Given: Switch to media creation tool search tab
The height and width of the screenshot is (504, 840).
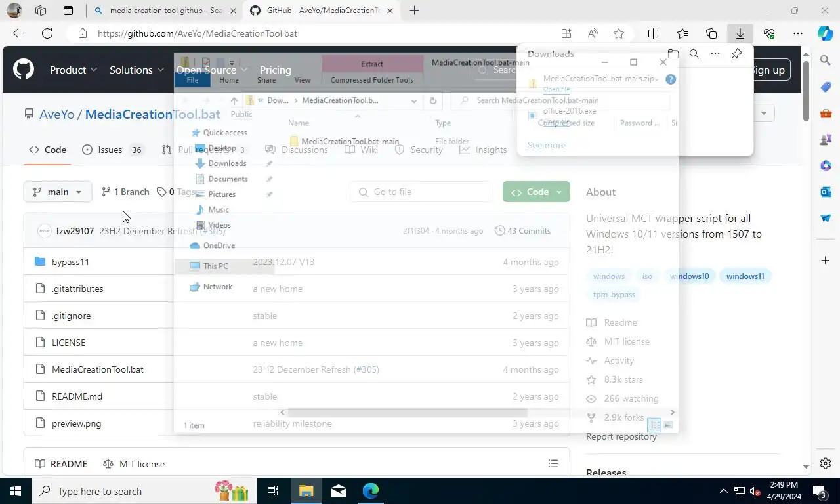Looking at the screenshot, I should 165,10.
